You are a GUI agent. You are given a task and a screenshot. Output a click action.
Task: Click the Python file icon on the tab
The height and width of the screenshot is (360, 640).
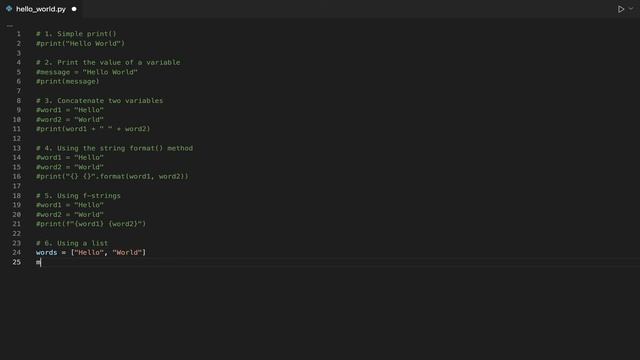[9, 9]
